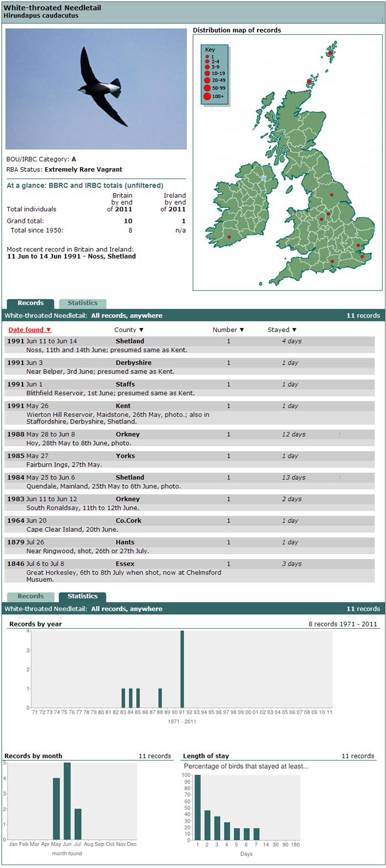Click 'White-throated Needletail' page title
The image size is (386, 868).
pos(52,8)
